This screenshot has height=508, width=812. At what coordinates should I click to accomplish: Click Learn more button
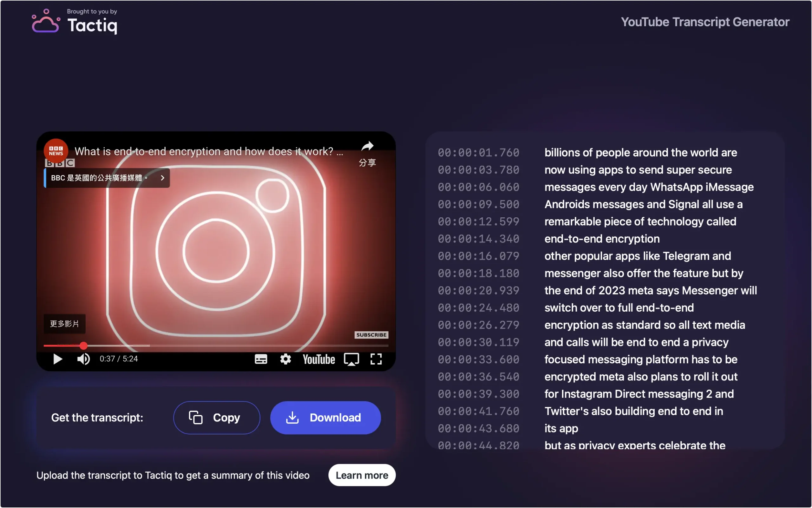[362, 475]
